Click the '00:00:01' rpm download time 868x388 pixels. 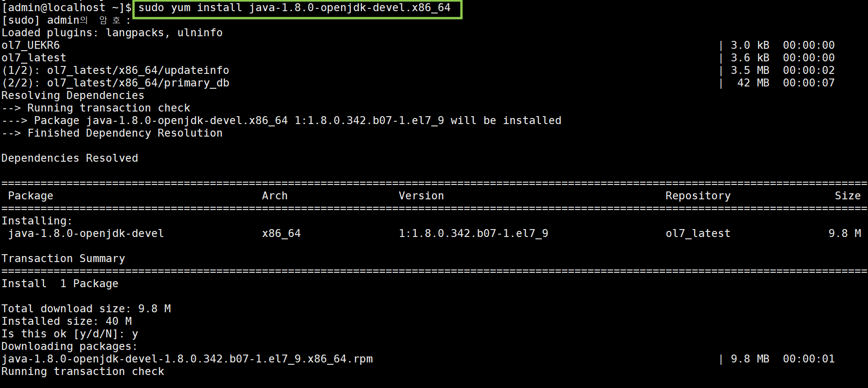click(808, 359)
